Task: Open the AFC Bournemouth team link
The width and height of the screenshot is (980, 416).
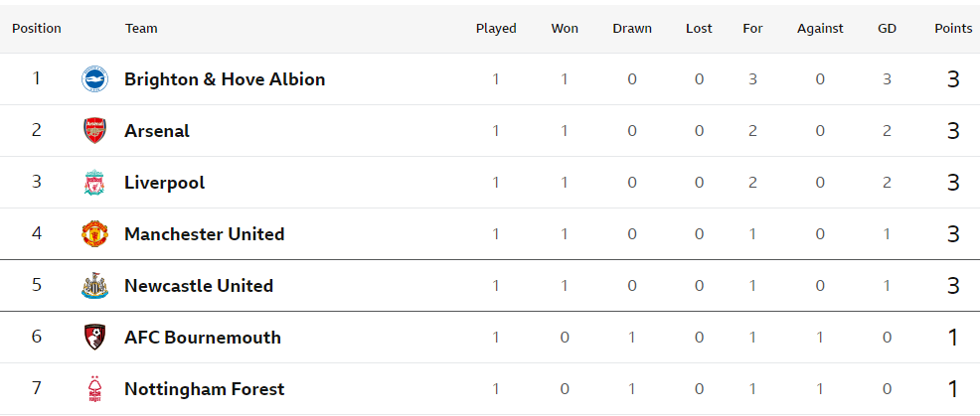Action: click(203, 338)
